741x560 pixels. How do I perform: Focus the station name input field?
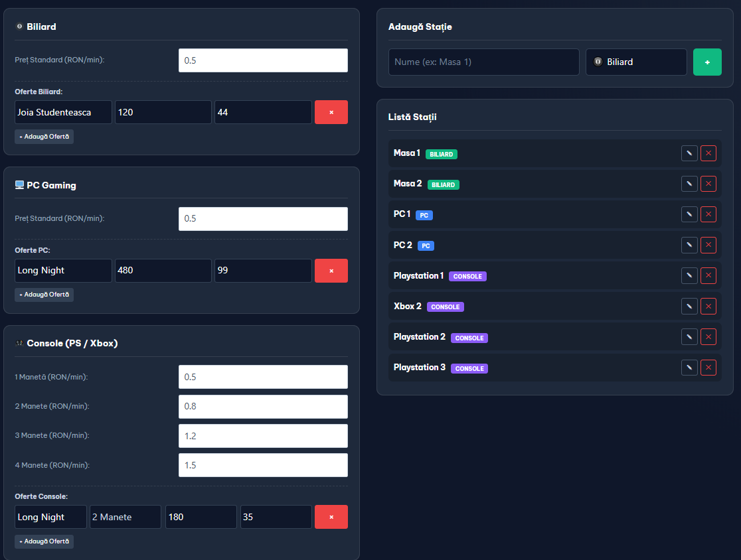click(483, 62)
